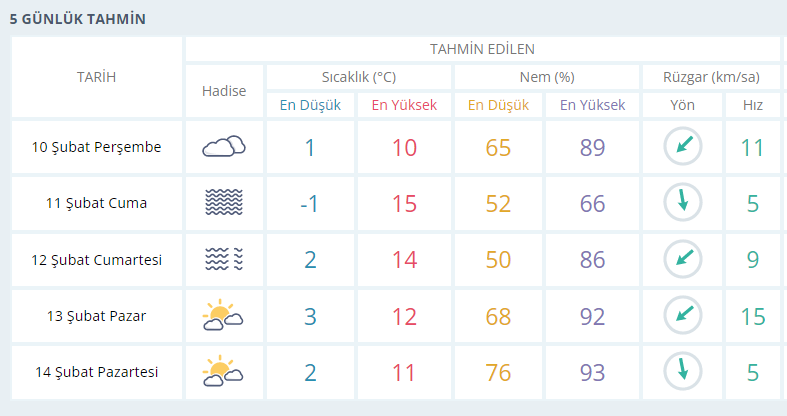Click the cloudy icon for 10 Şubat Perşembe
Screen dimensions: 787x416
(x=224, y=147)
